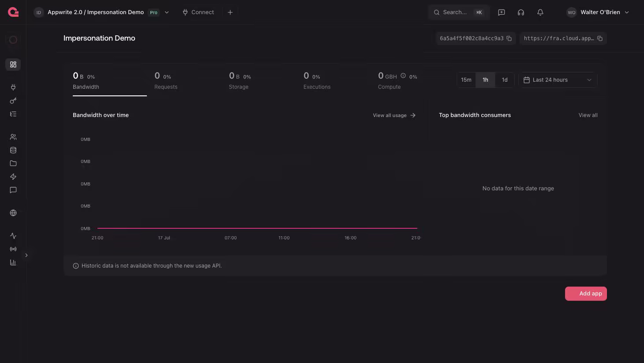Viewport: 644px width, 363px height.
Task: Click the info icon next to GBH
Action: coord(403,76)
